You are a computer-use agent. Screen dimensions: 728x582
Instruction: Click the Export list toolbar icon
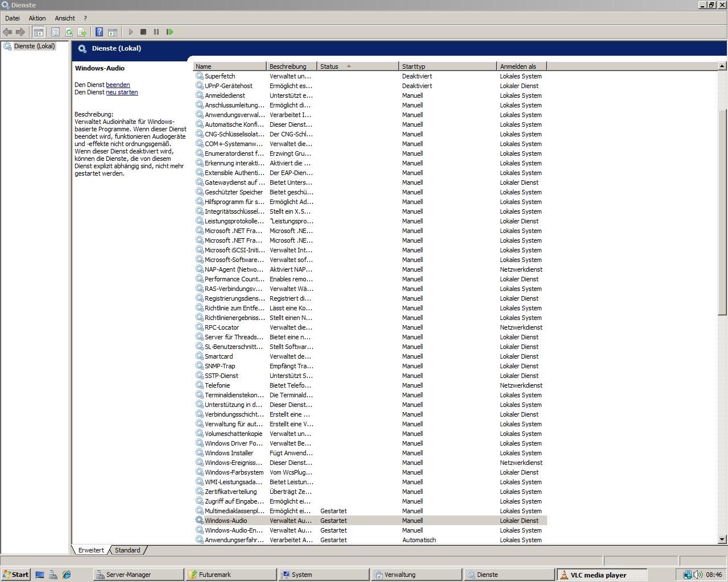coord(82,32)
